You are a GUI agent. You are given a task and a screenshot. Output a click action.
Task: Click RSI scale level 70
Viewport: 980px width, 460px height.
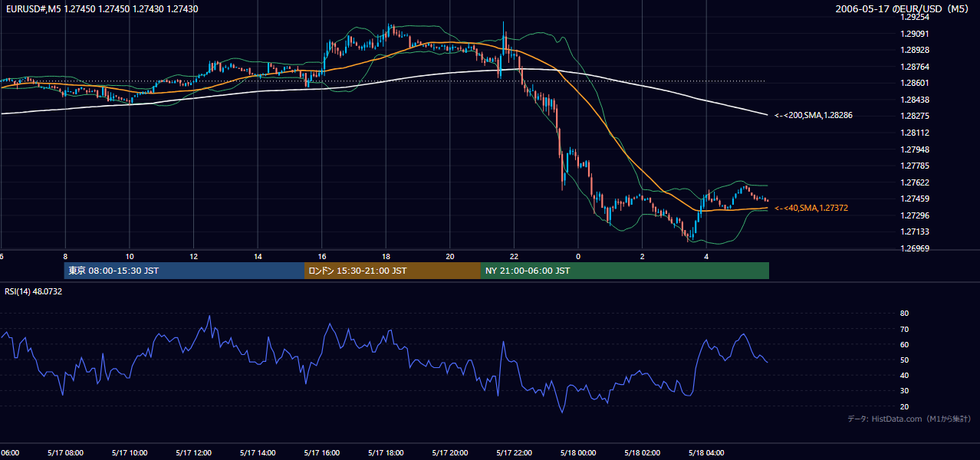click(x=905, y=329)
